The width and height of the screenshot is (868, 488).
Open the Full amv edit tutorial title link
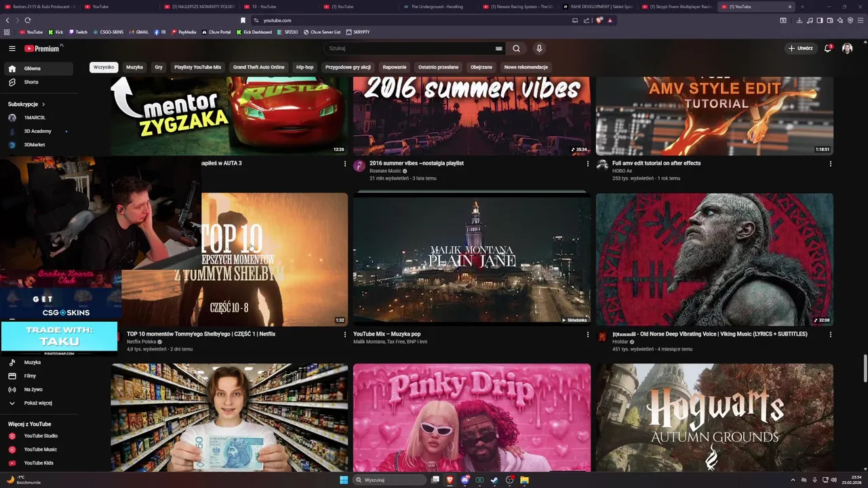click(656, 163)
